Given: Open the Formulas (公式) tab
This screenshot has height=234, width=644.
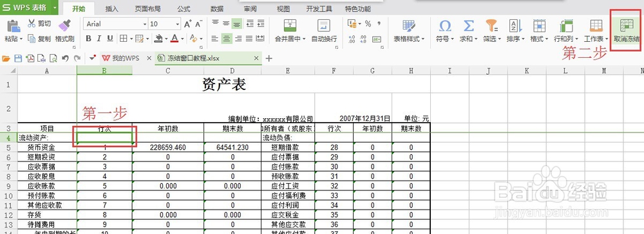Looking at the screenshot, I should (x=184, y=8).
